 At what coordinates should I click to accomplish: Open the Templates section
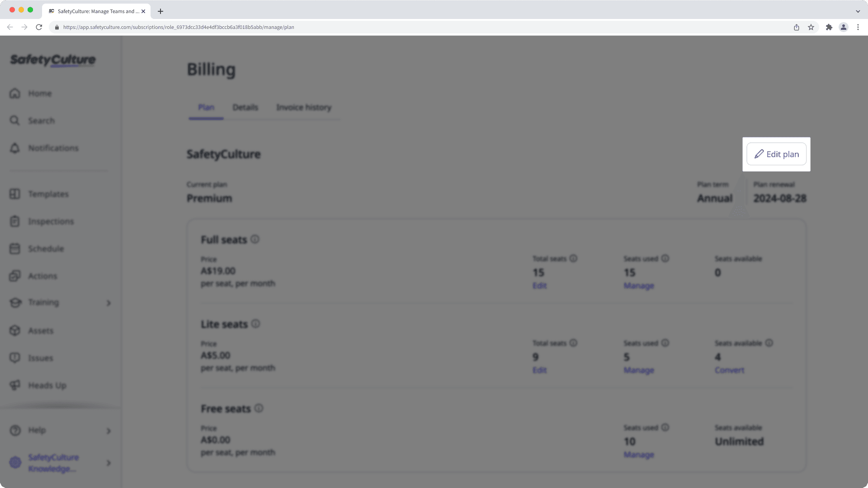(48, 194)
